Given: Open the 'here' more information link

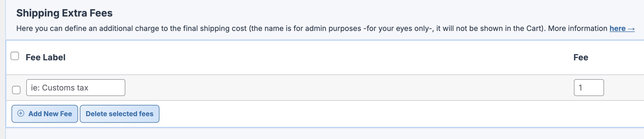Looking at the screenshot, I should (617, 29).
